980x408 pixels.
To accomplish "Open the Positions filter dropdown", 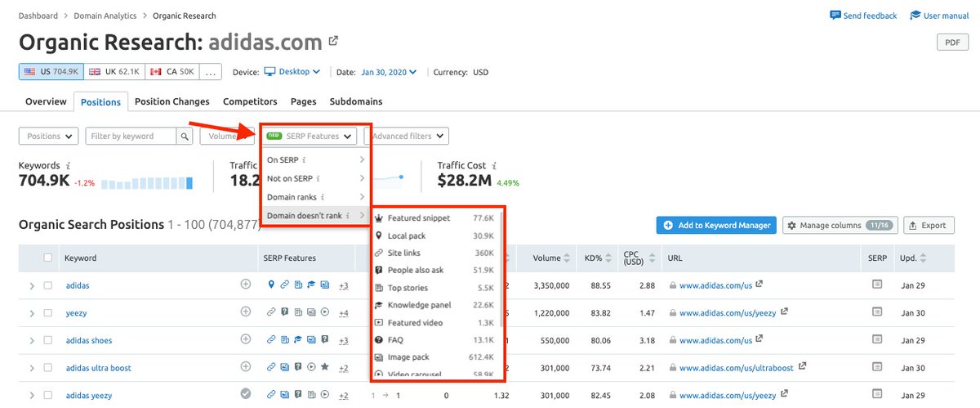I will tap(48, 137).
